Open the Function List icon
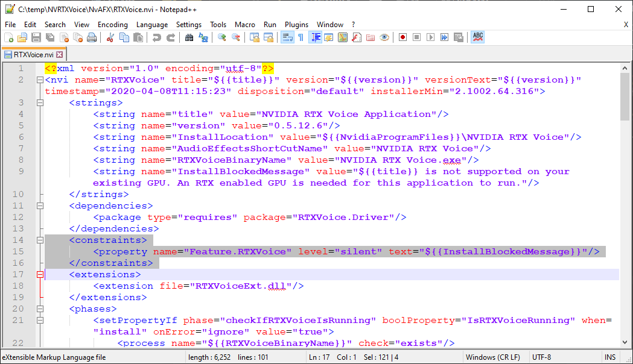Screen dimensions: 633x364 357,37
